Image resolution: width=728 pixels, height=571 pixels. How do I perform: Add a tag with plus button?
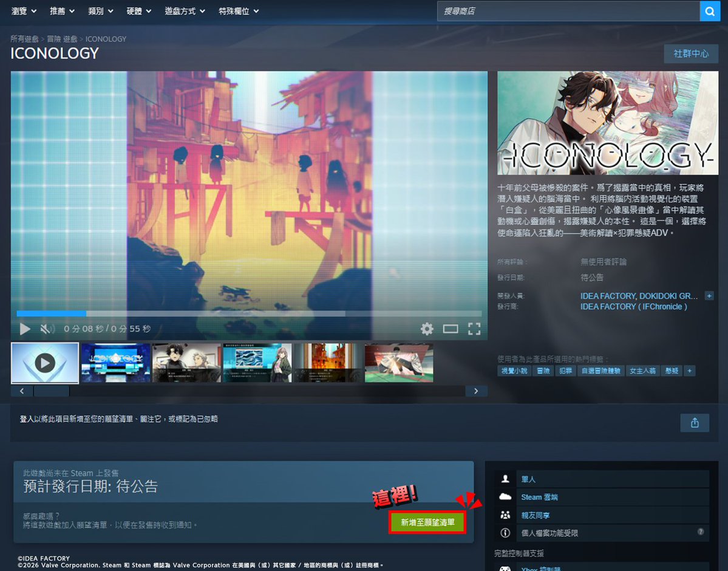(x=690, y=371)
